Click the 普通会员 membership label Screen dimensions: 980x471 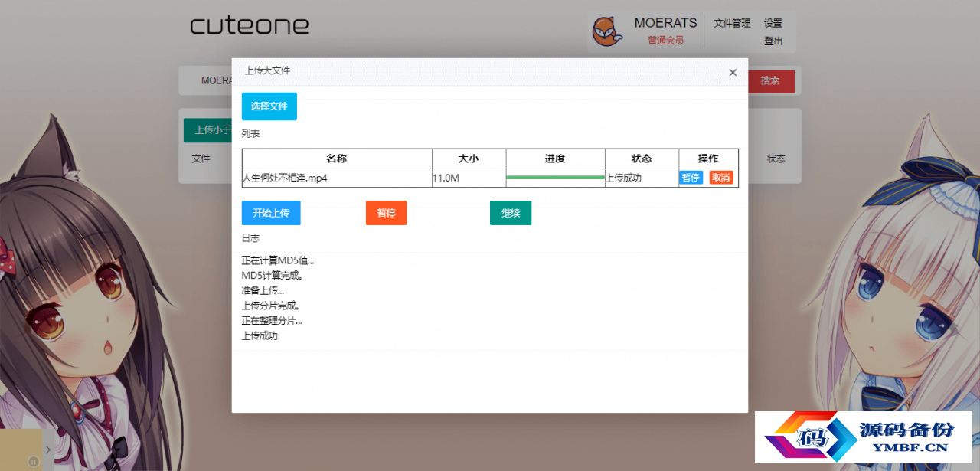(665, 41)
